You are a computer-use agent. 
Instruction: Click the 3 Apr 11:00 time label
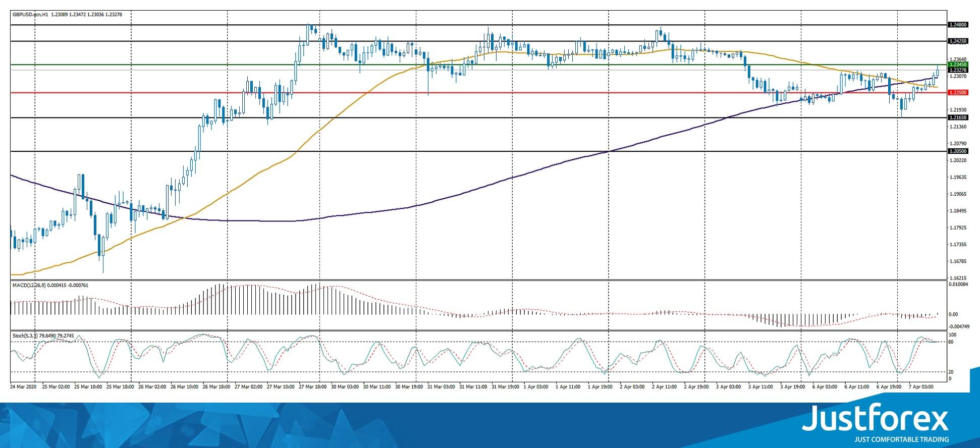(x=762, y=387)
